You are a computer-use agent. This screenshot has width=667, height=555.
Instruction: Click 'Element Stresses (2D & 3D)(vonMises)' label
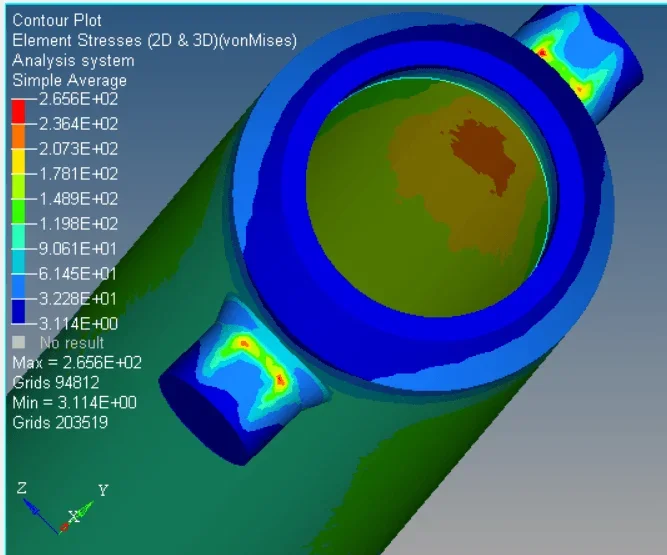pos(154,41)
